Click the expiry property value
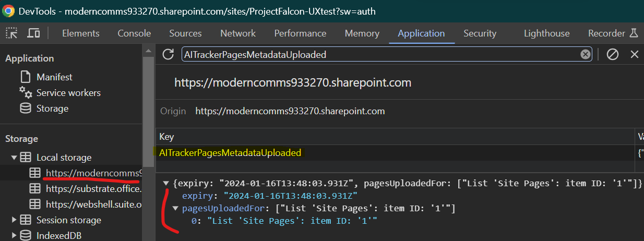The width and height of the screenshot is (644, 241). [290, 196]
